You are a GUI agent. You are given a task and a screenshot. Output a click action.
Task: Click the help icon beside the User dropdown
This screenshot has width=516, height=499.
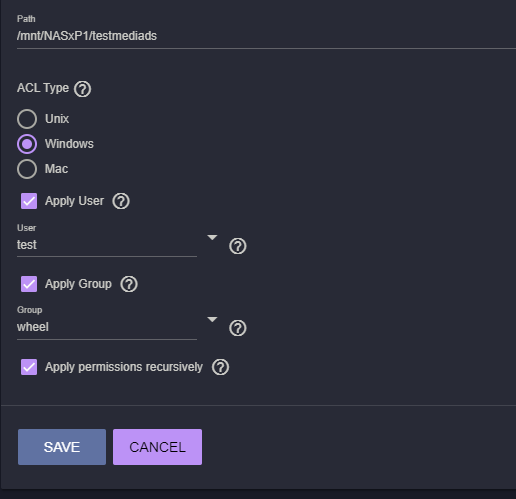click(237, 246)
